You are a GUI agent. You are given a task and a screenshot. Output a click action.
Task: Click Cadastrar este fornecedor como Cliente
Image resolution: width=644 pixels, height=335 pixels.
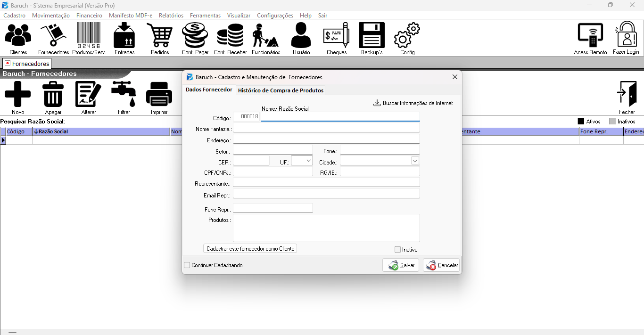pos(250,249)
